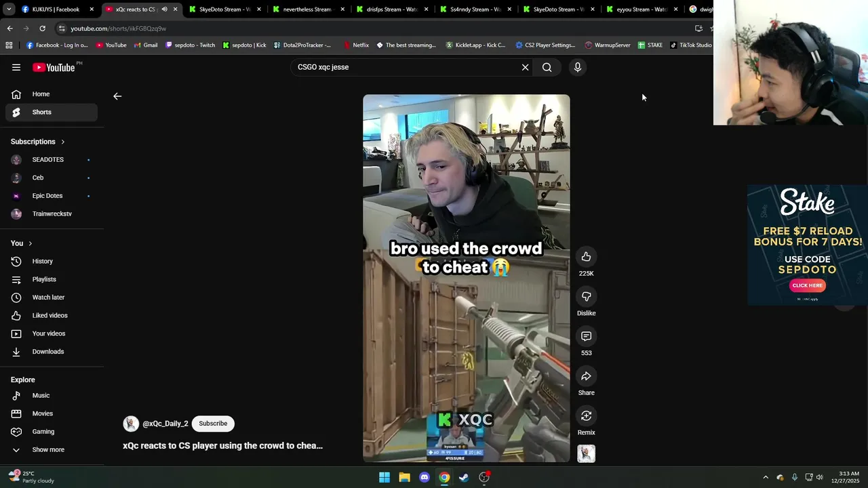Open Playlists in sidebar
Viewport: 868px width, 488px height.
[52, 279]
